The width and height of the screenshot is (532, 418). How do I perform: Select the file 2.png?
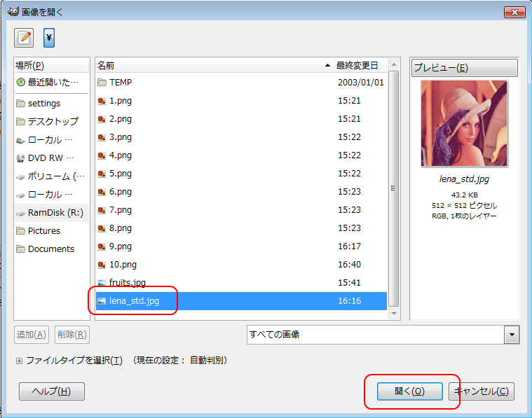(241, 119)
